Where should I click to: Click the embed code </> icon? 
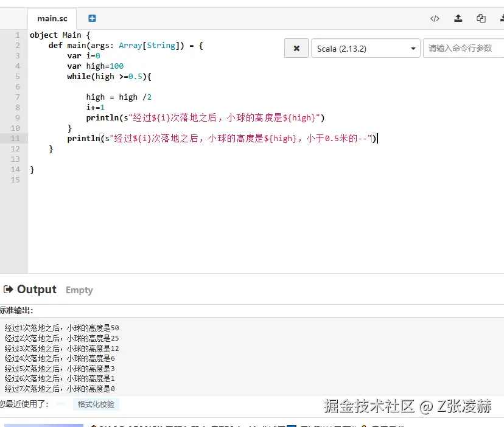pos(435,18)
